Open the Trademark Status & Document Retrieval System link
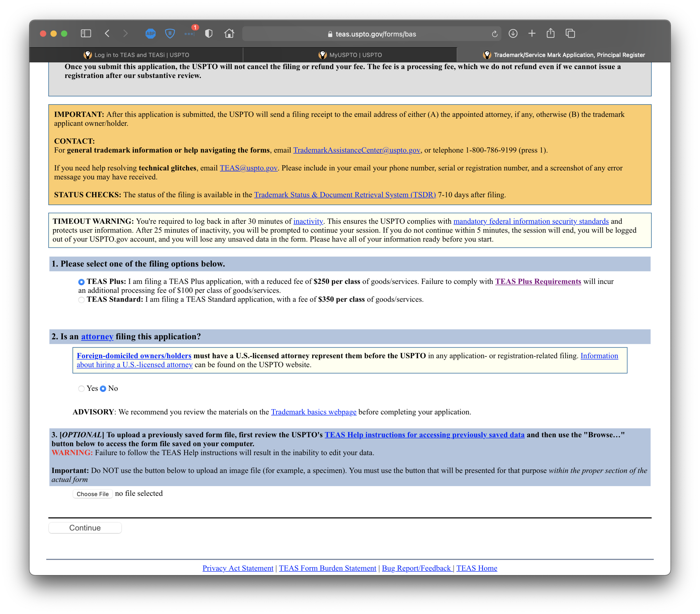The width and height of the screenshot is (700, 614). pyautogui.click(x=345, y=195)
